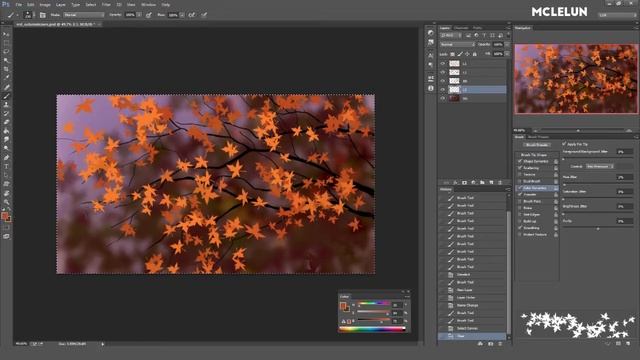Filter layers by type layers icon
The width and height of the screenshot is (640, 360).
click(x=484, y=36)
